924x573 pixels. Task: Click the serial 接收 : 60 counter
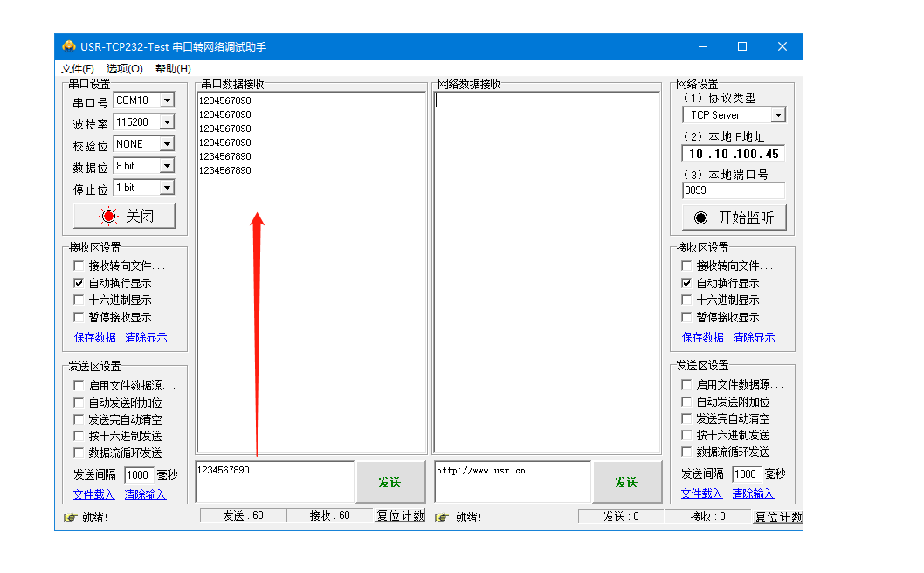pyautogui.click(x=330, y=516)
